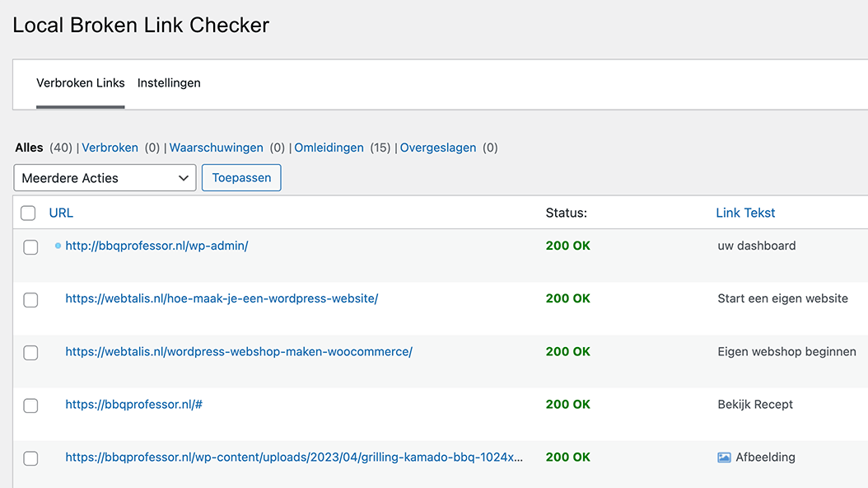Open the Meerdere Acties dropdown
This screenshot has width=868, height=488.
coord(105,177)
